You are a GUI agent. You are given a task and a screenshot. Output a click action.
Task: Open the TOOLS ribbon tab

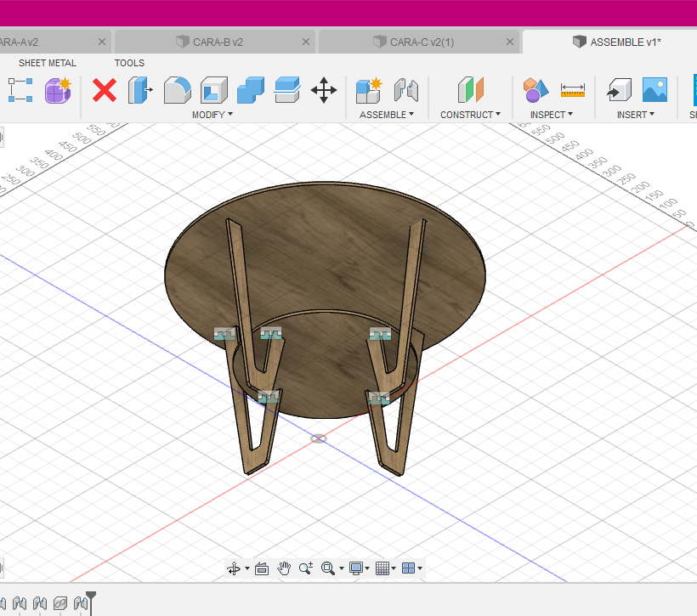pos(129,63)
